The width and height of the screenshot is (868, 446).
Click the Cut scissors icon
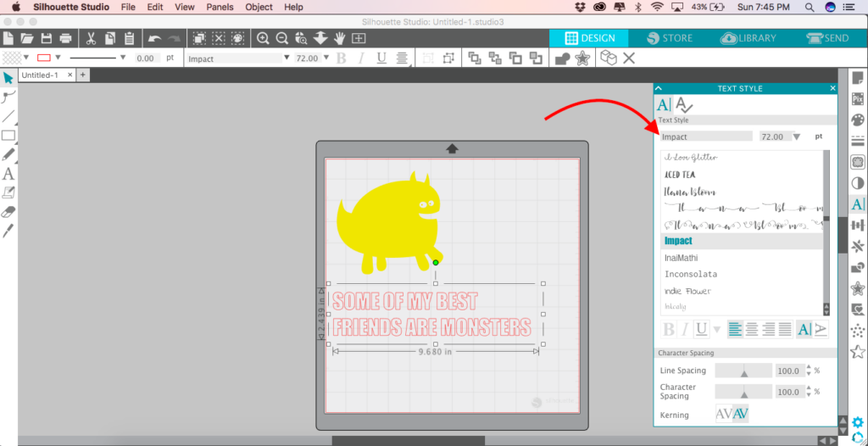click(x=89, y=38)
